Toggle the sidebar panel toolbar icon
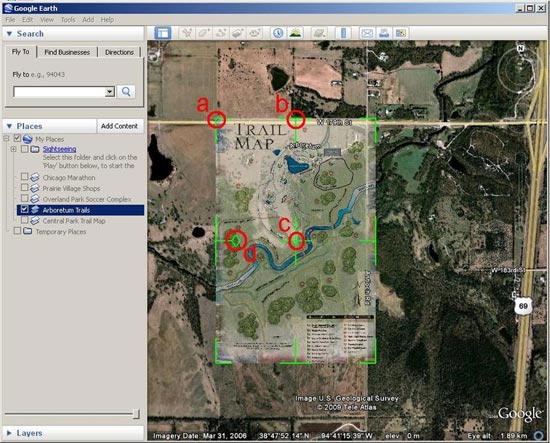The width and height of the screenshot is (550, 443). (163, 33)
